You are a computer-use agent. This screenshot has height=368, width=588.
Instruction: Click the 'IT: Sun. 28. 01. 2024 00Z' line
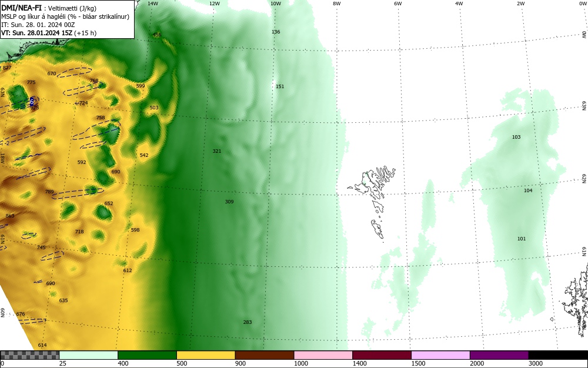tap(38, 25)
